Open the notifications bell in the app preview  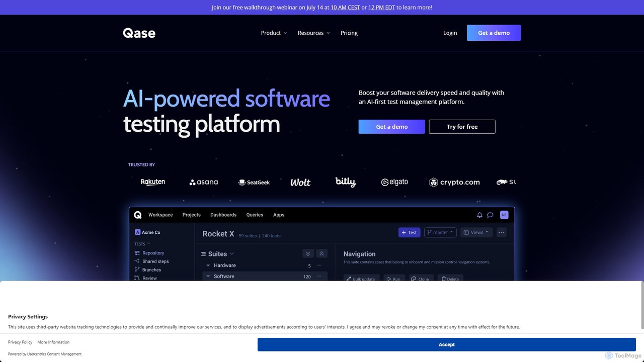[479, 215]
